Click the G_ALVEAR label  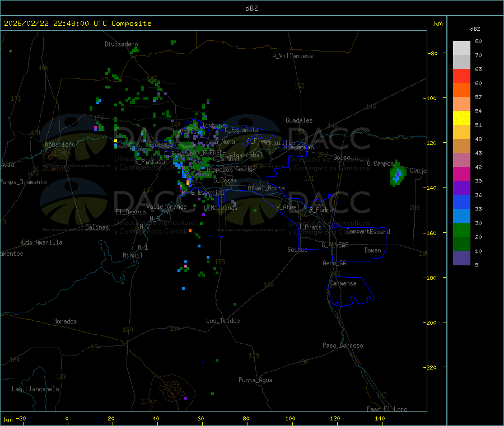[x=335, y=245]
